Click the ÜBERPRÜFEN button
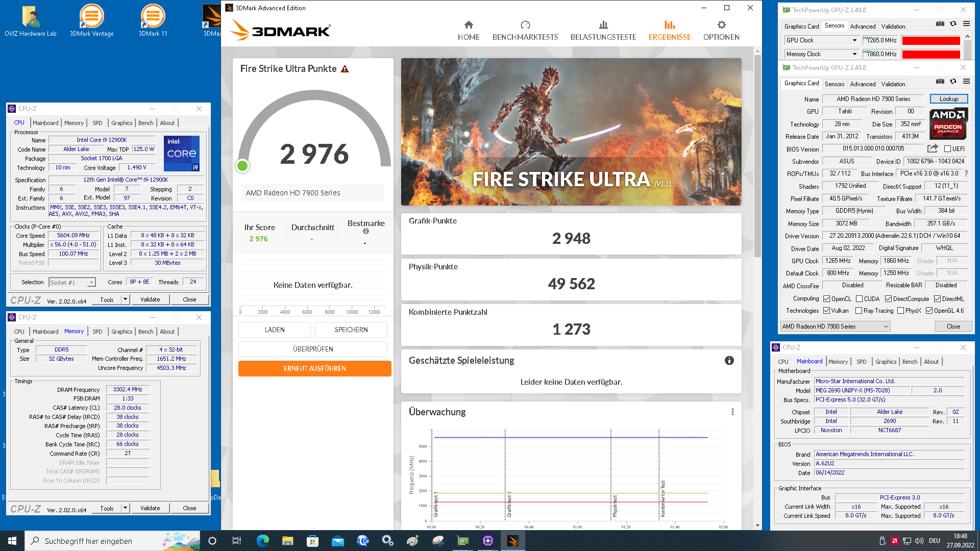This screenshot has width=980, height=551. point(313,349)
